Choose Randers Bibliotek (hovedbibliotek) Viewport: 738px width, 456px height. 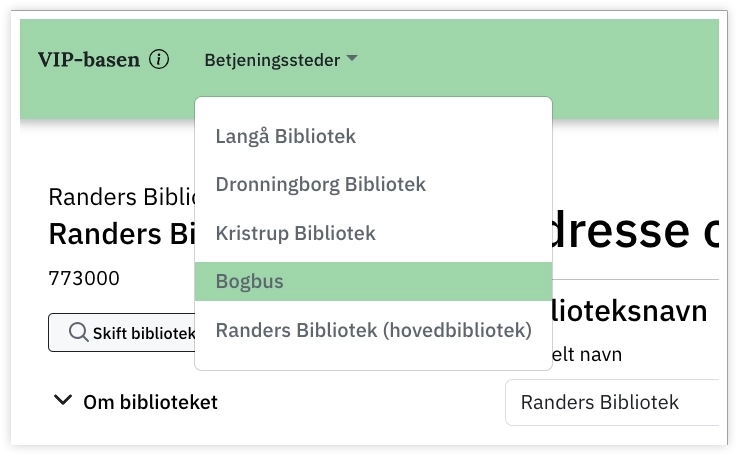[x=373, y=330]
